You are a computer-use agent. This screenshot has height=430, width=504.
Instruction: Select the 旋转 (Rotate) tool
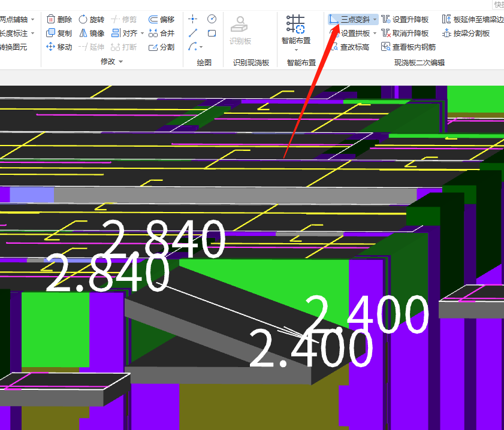pyautogui.click(x=92, y=20)
